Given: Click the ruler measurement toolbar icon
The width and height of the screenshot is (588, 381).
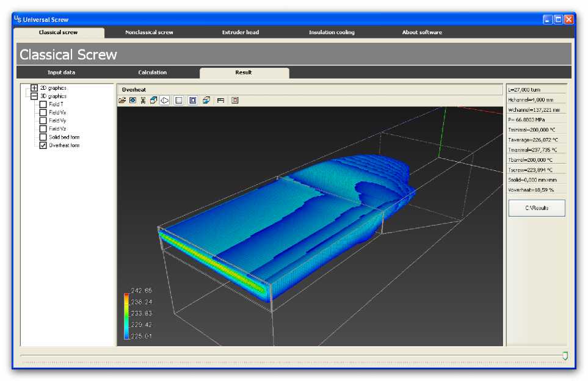Looking at the screenshot, I should click(220, 100).
